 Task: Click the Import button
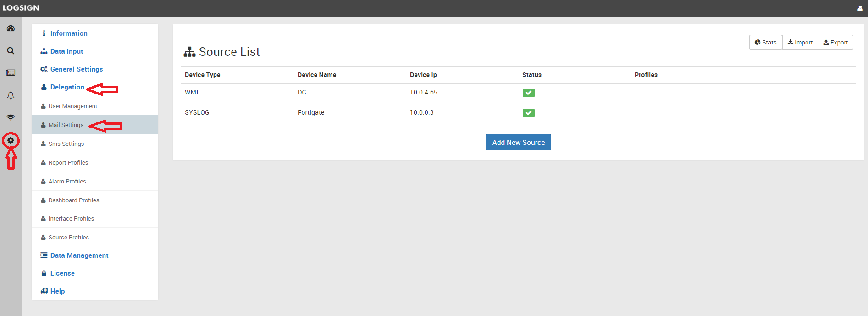coord(800,42)
